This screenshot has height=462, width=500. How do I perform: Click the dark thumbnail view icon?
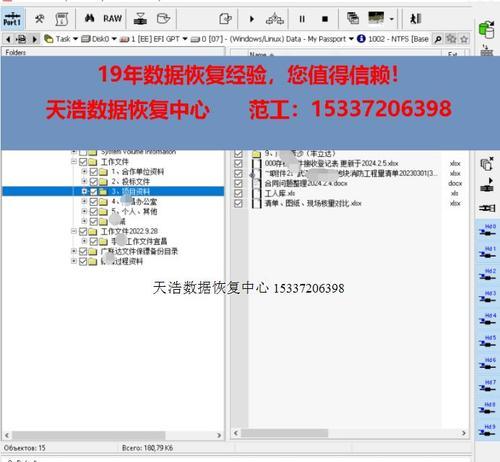(376, 18)
